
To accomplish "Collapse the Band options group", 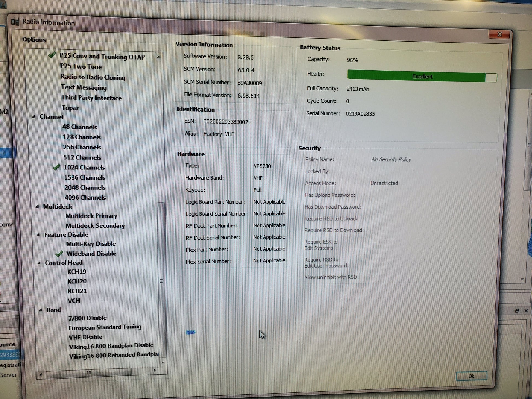I will point(41,310).
